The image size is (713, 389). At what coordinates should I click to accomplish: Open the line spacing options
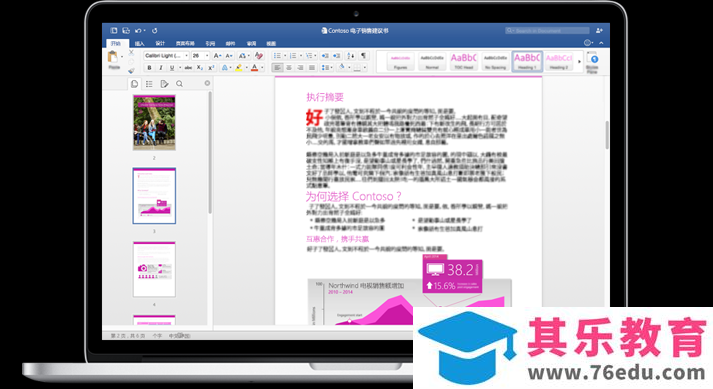(326, 68)
